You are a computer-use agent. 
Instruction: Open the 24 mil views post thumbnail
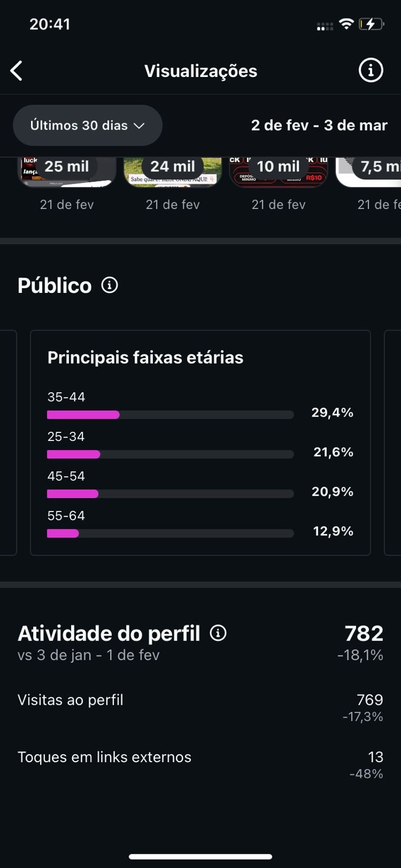click(x=173, y=173)
